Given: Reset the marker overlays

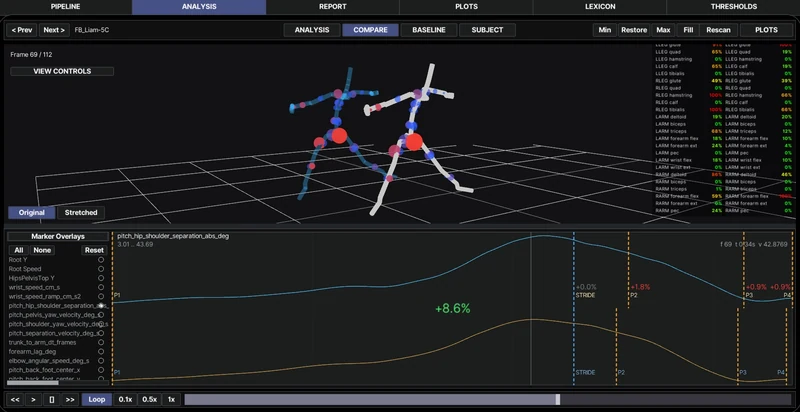Looking at the screenshot, I should click(94, 250).
